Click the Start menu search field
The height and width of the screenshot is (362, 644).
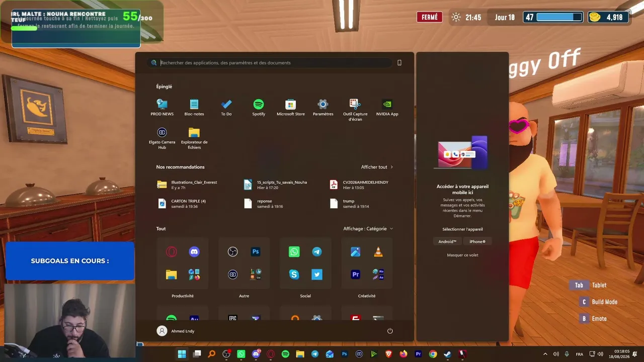click(x=271, y=63)
